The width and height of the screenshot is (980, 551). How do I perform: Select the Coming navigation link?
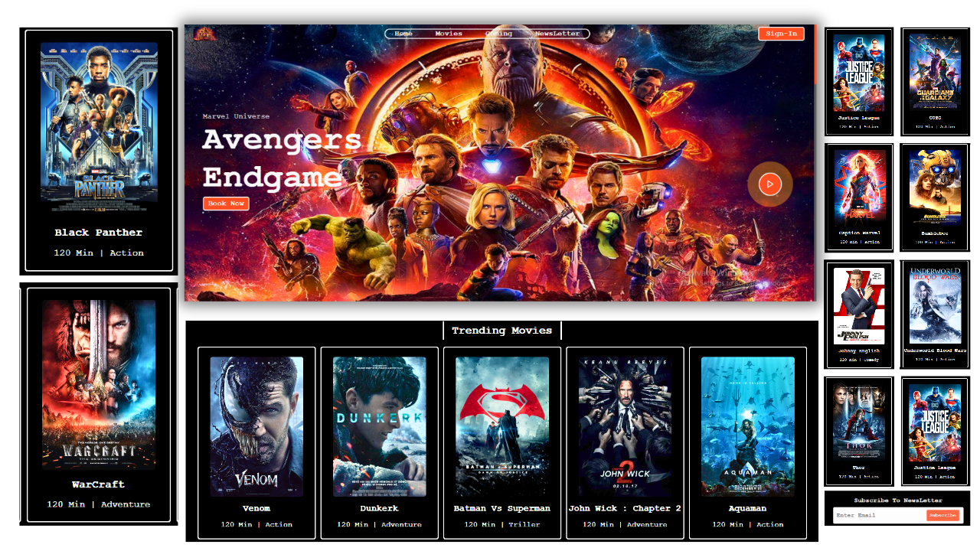click(x=498, y=34)
